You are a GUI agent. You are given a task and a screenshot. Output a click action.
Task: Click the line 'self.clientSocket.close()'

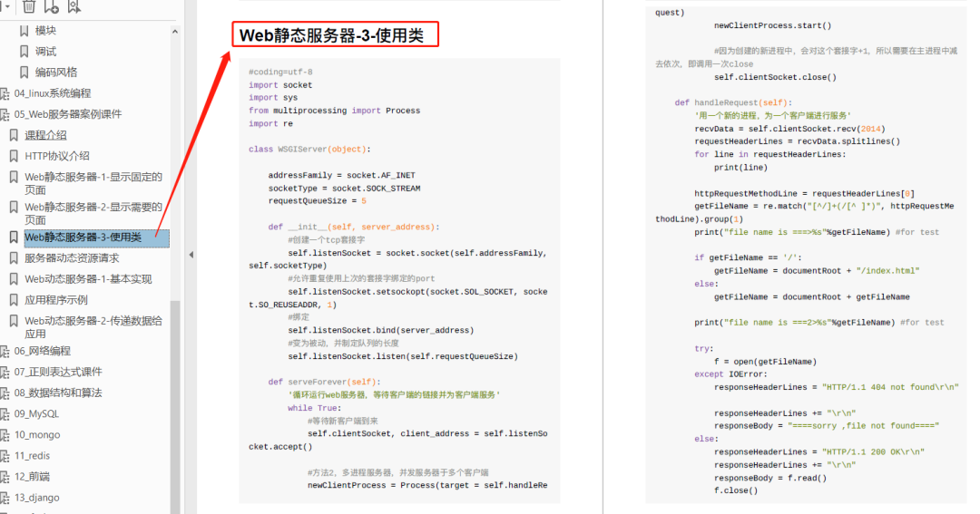pyautogui.click(x=775, y=77)
